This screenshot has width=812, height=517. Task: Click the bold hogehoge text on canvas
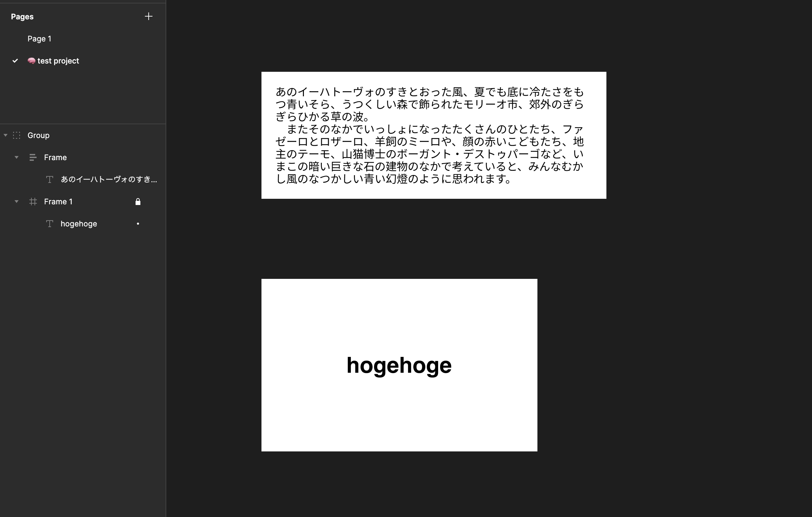pyautogui.click(x=399, y=365)
